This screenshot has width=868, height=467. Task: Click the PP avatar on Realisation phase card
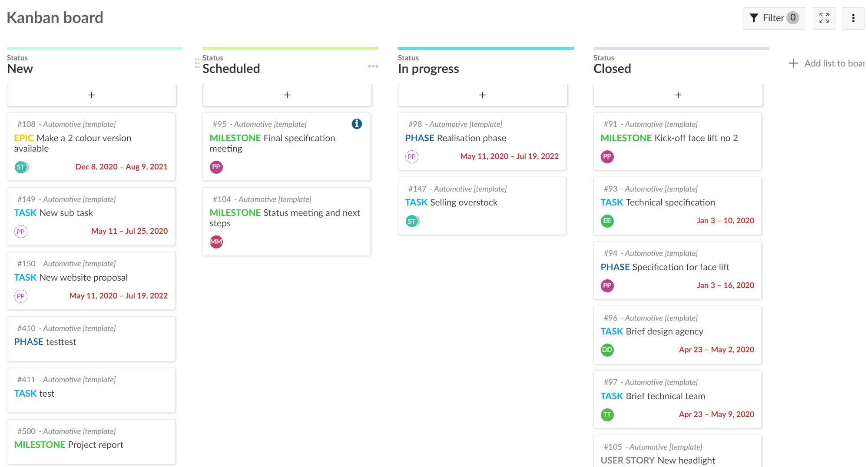(x=412, y=157)
